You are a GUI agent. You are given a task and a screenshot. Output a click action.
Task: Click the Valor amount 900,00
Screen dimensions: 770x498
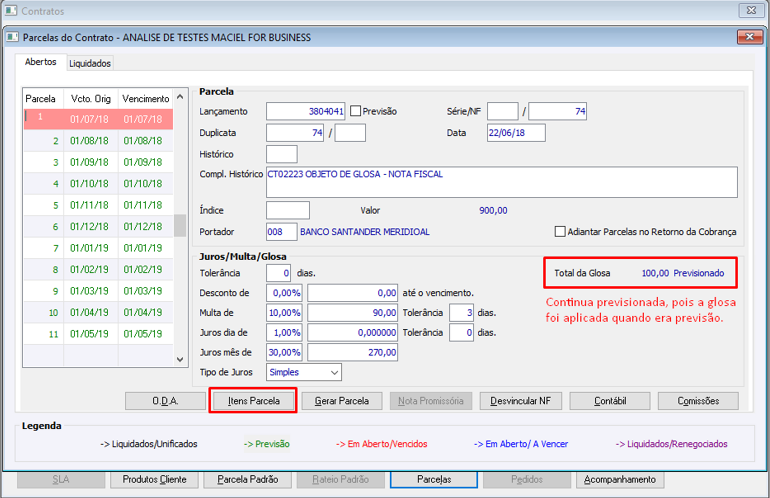(493, 210)
